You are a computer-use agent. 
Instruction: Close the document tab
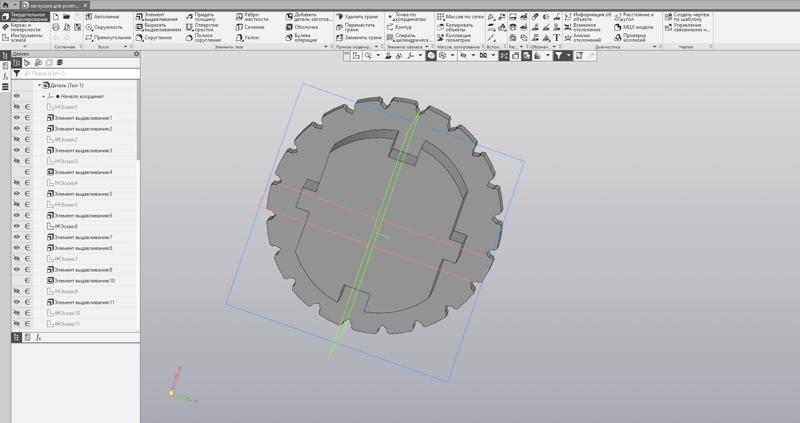(x=85, y=5)
